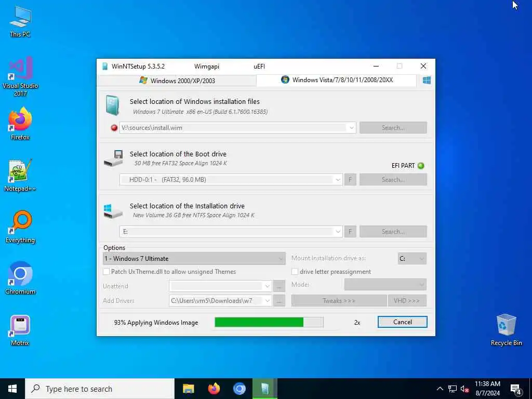Open the Mode dropdown
532x399 pixels.
click(x=385, y=285)
